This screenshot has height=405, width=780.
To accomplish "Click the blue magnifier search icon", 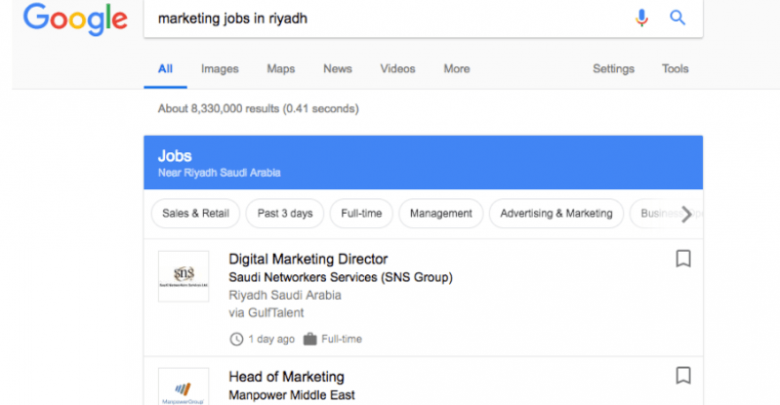I will click(x=677, y=18).
